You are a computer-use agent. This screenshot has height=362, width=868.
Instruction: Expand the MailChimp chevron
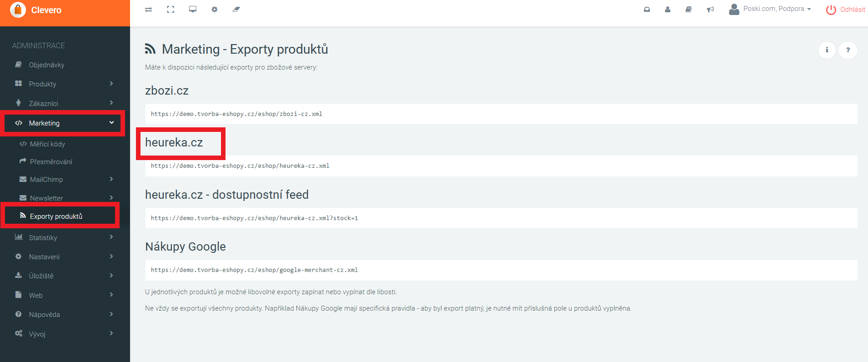pos(111,179)
